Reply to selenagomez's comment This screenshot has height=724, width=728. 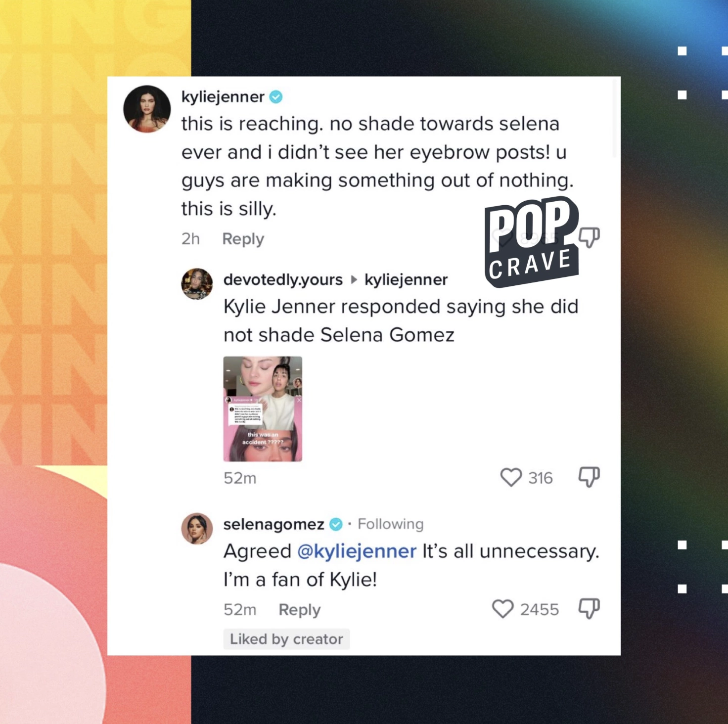click(x=299, y=610)
